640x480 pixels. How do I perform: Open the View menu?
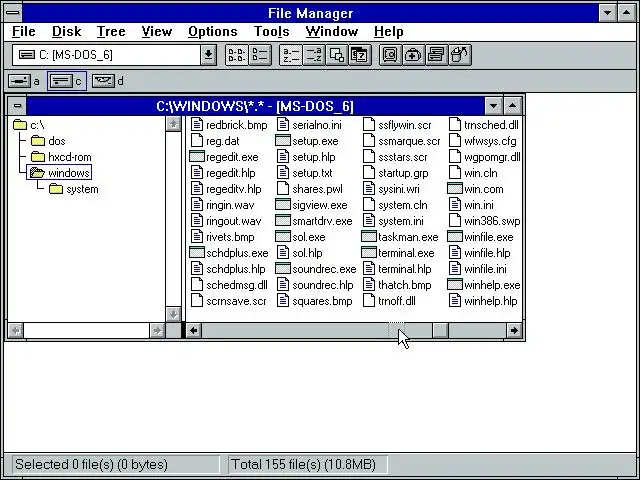[x=157, y=31]
